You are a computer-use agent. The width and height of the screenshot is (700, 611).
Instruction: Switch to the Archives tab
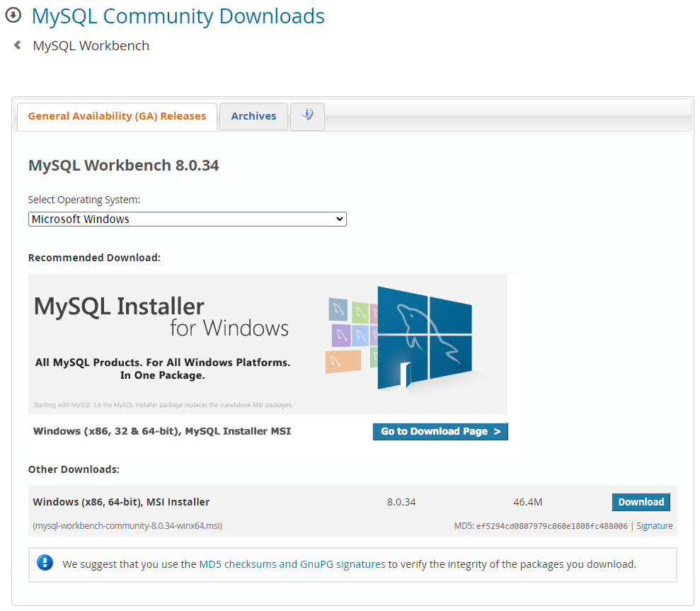[253, 116]
